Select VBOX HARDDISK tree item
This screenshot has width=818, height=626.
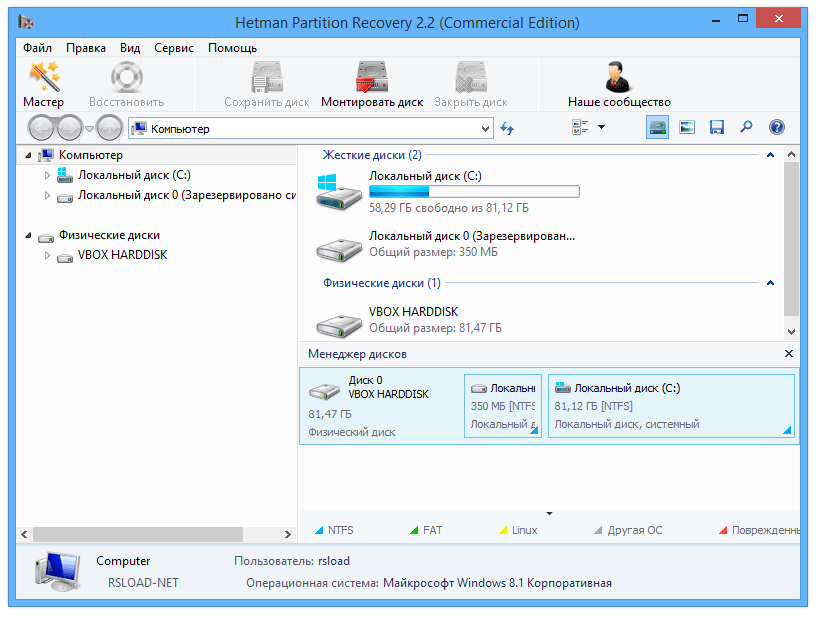pos(123,255)
